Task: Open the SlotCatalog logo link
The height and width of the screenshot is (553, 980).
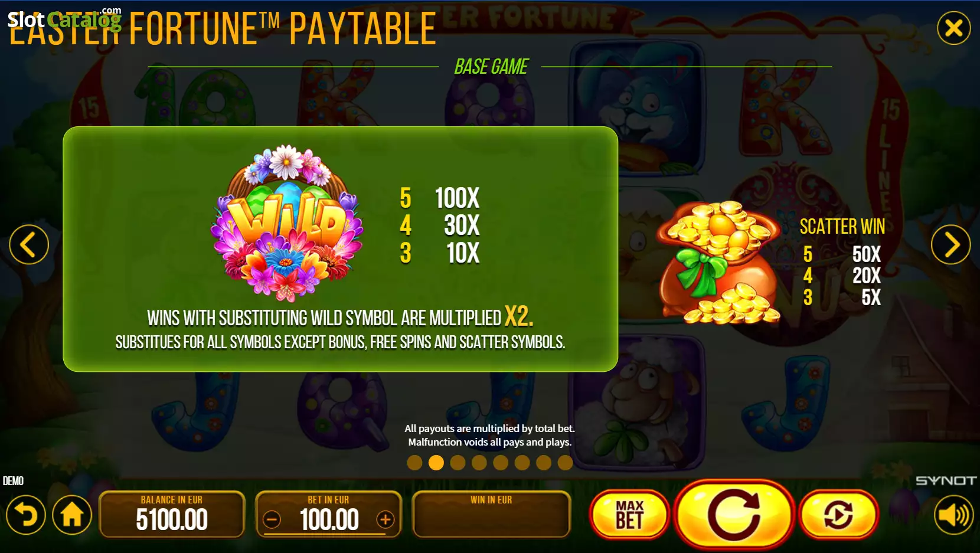Action: 64,19
